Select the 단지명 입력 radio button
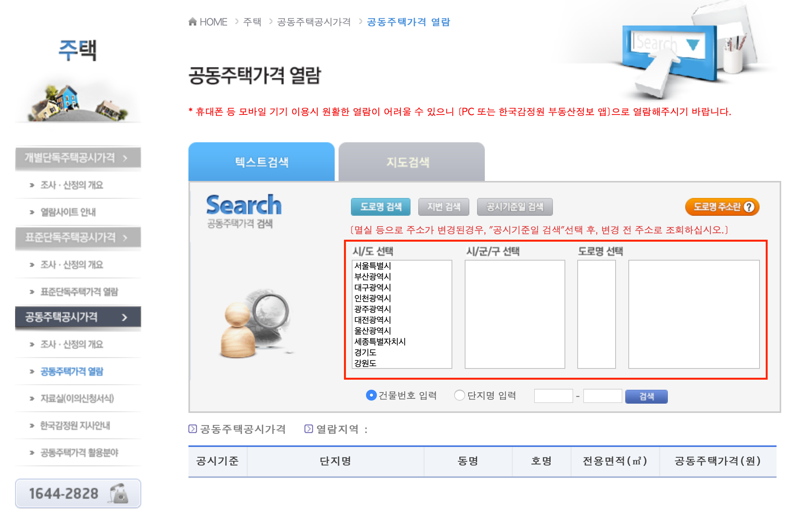787x532 pixels. click(x=459, y=395)
